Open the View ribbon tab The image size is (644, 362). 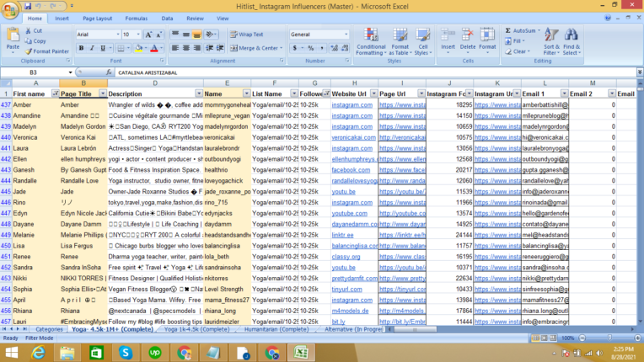223,19
